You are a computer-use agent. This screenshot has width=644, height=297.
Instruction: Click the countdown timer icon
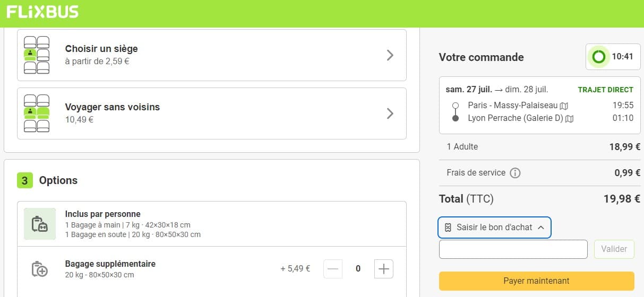click(x=599, y=56)
